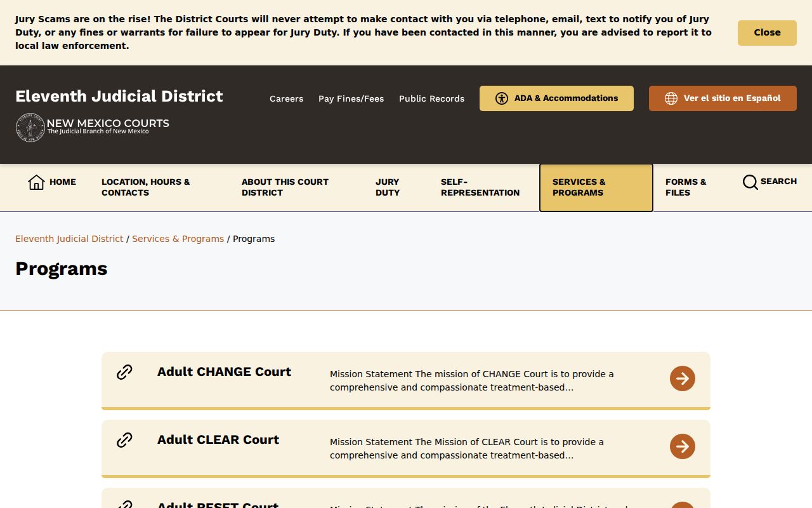Switch to Ver el sitio en Español

click(723, 98)
